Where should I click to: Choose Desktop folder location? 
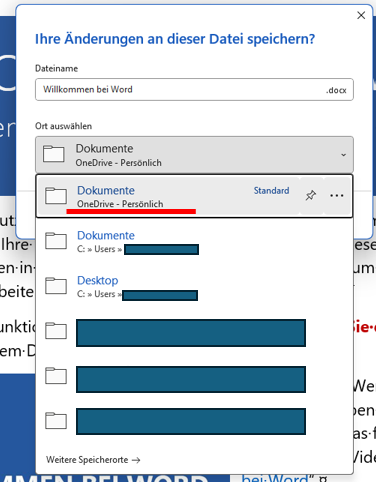click(194, 287)
